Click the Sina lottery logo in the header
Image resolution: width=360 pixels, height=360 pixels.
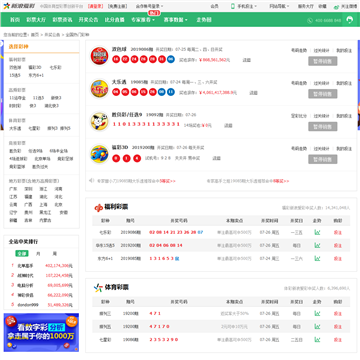(x=19, y=6)
